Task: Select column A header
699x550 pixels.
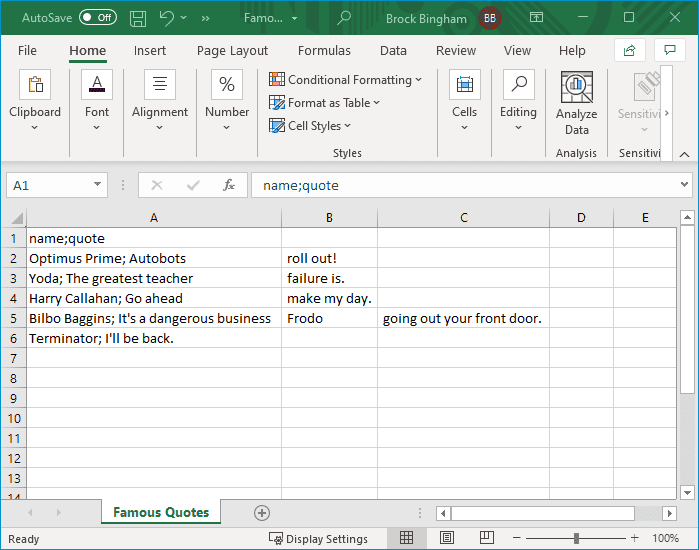Action: [x=154, y=218]
